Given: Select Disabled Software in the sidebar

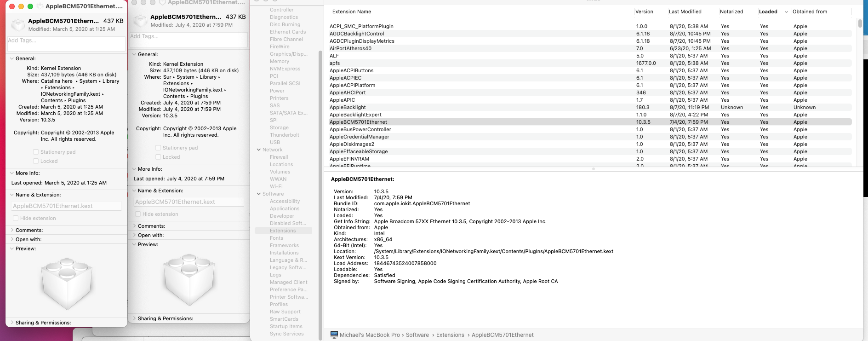Looking at the screenshot, I should (288, 223).
